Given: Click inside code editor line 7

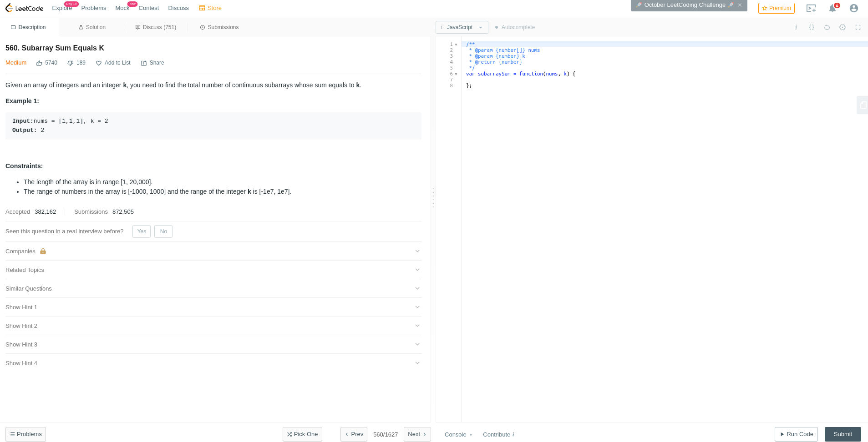Looking at the screenshot, I should (665, 80).
